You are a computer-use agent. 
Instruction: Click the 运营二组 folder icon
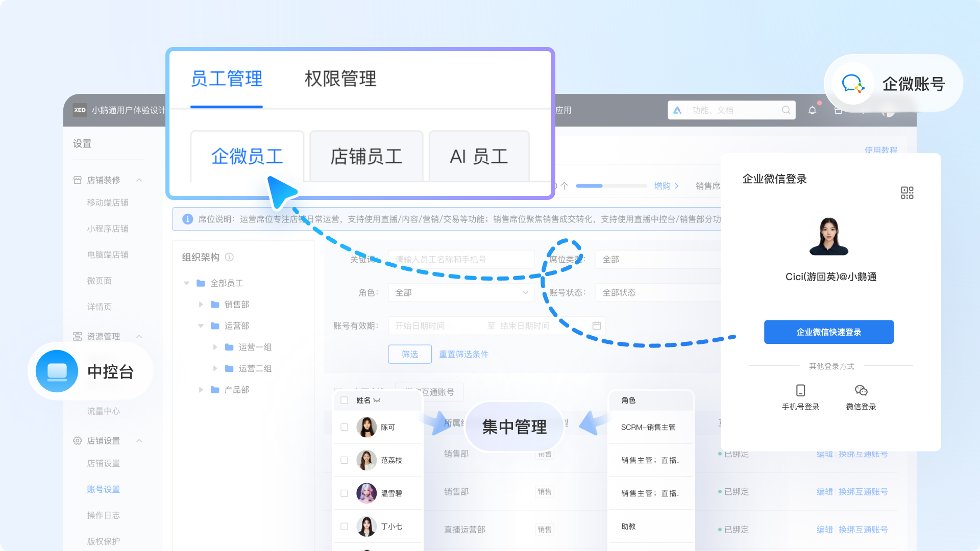[230, 368]
